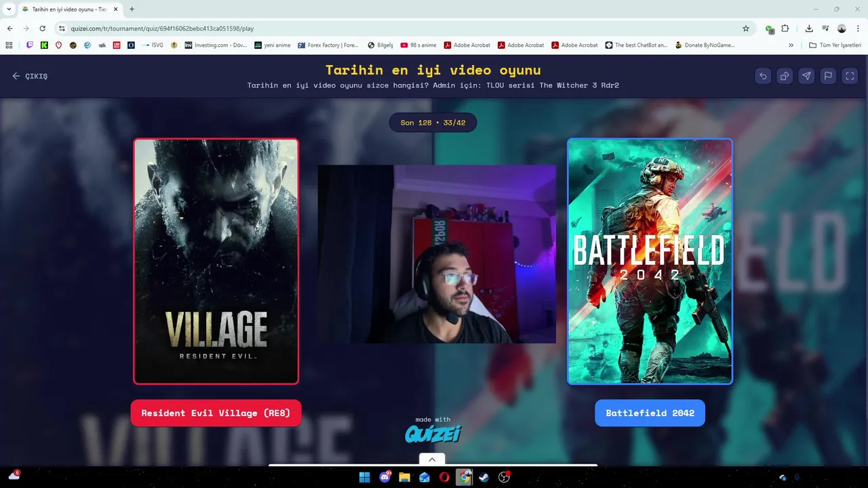The height and width of the screenshot is (488, 868).
Task: Click the undo last choice icon
Action: [x=763, y=76]
